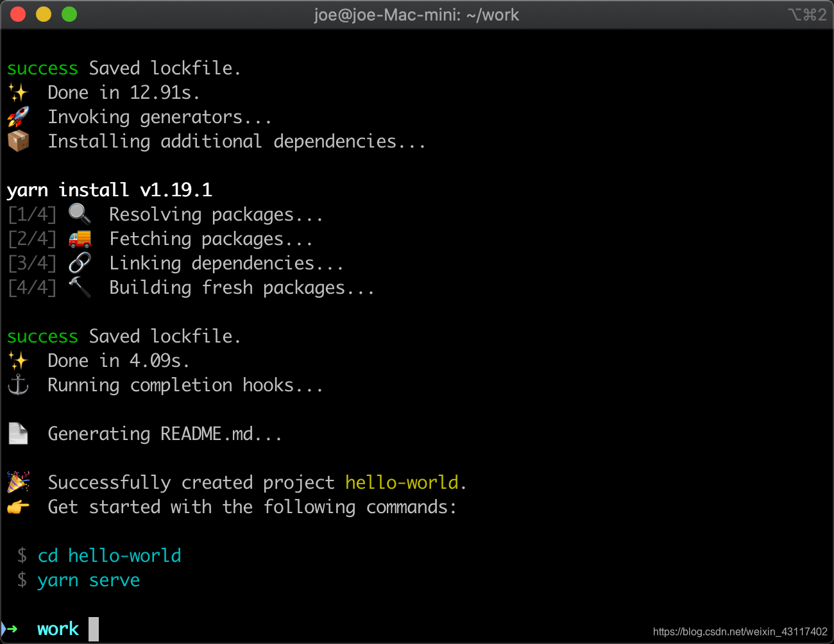Click the rocket emoji before Invoking generators
This screenshot has height=644, width=834.
click(x=18, y=117)
